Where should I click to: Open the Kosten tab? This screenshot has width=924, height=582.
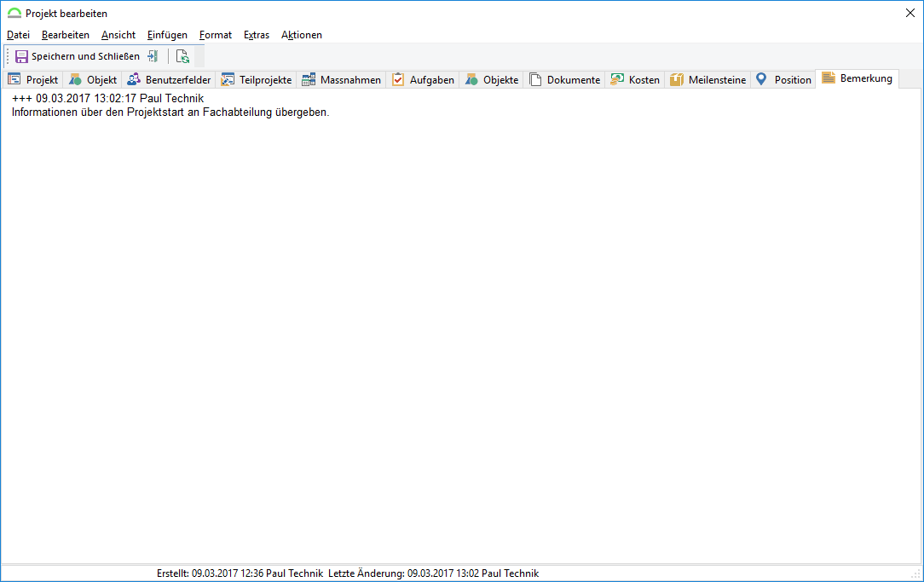coord(635,79)
